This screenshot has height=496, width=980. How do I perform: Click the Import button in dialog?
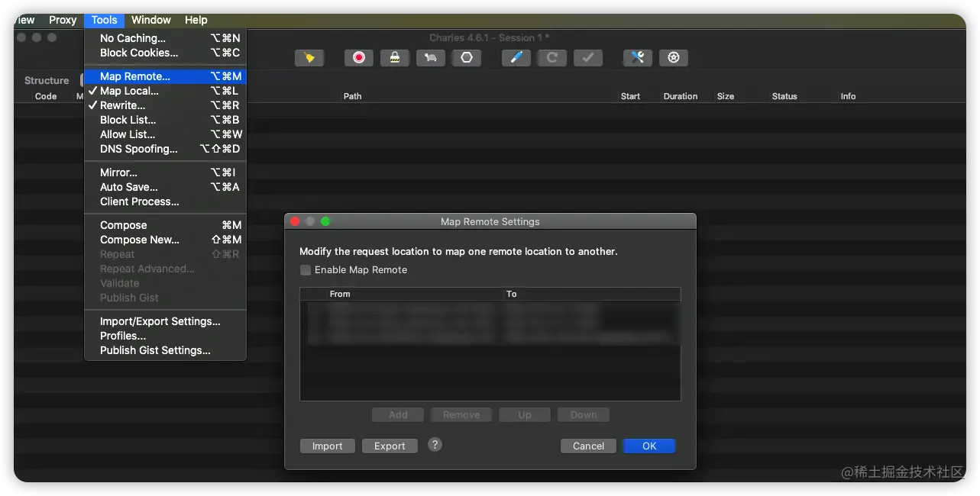[x=328, y=446]
